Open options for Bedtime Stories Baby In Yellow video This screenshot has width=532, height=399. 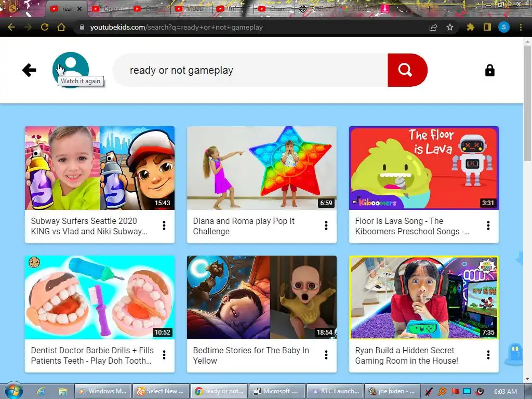(x=326, y=355)
